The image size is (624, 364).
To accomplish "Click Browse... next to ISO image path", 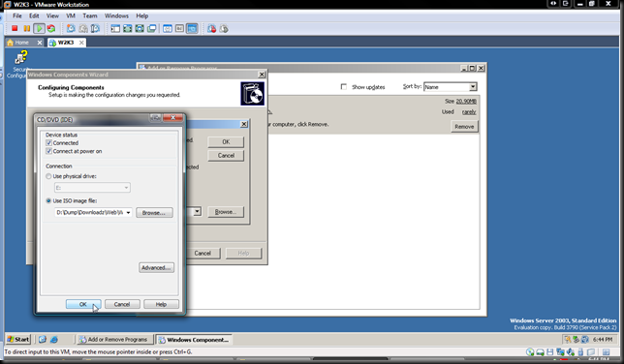I will (154, 213).
